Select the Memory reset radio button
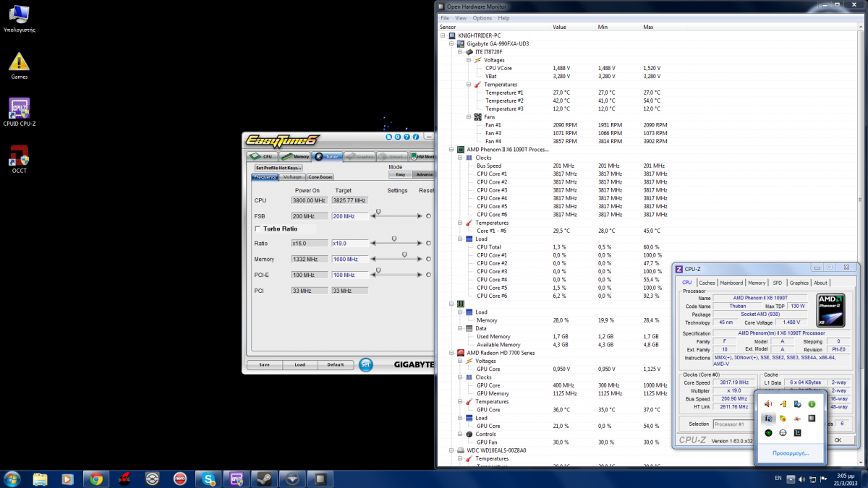 [428, 259]
